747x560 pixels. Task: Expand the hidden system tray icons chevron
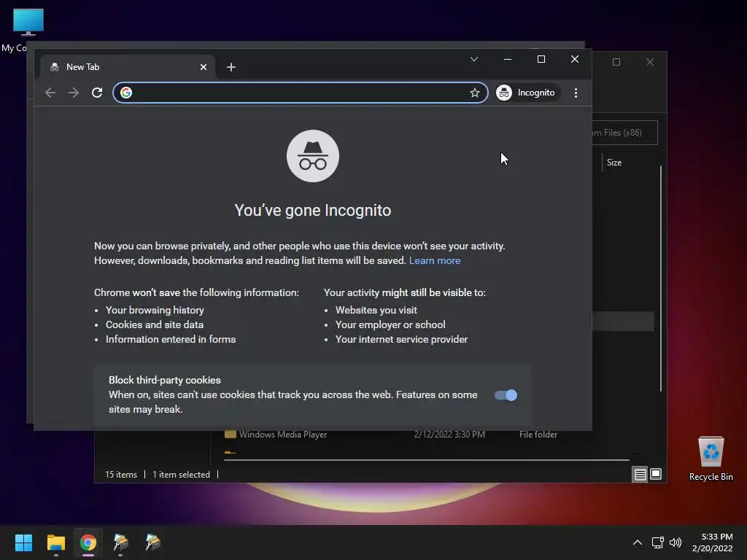(637, 542)
